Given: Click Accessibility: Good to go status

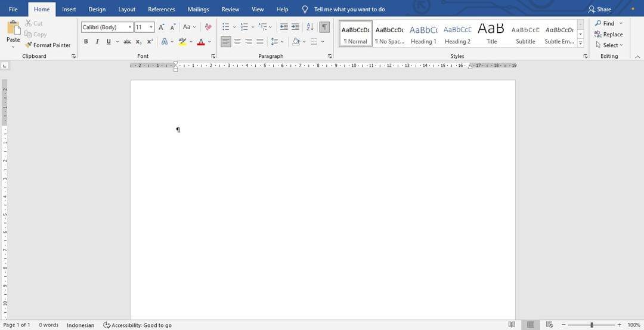Looking at the screenshot, I should pos(138,325).
